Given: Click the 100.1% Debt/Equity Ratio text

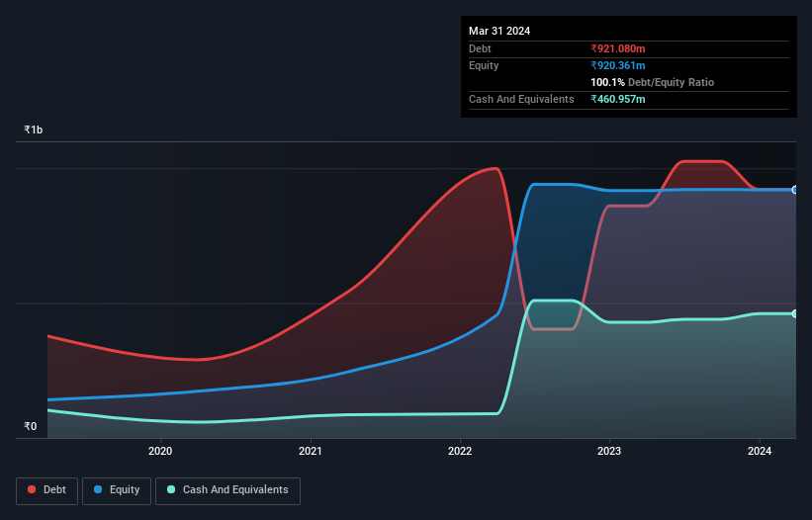Looking at the screenshot, I should pyautogui.click(x=652, y=82).
